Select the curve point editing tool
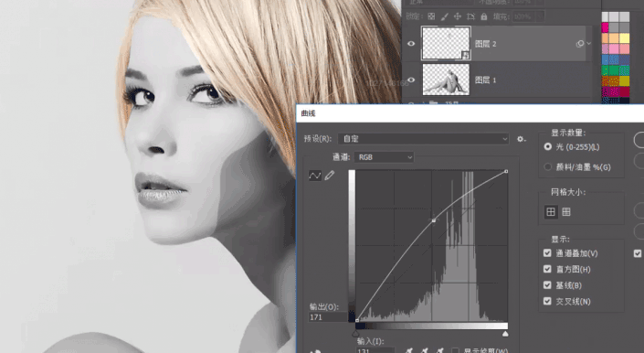Image resolution: width=644 pixels, height=353 pixels. tap(314, 176)
